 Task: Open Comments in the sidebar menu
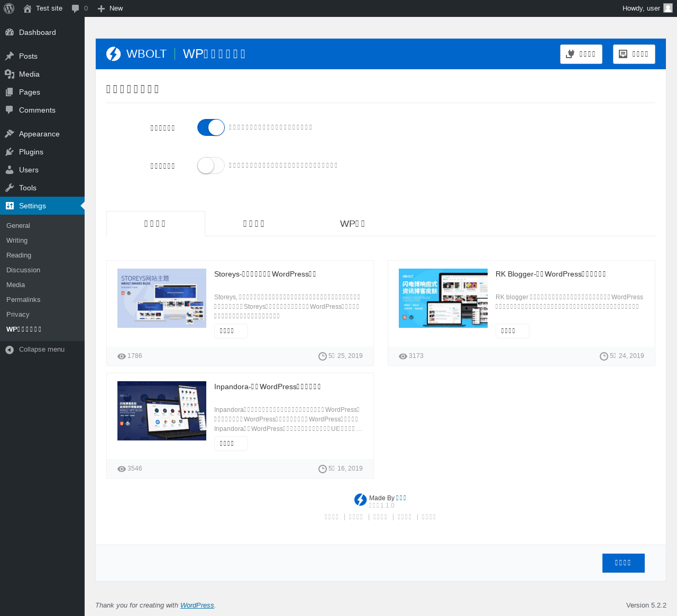coord(42,110)
